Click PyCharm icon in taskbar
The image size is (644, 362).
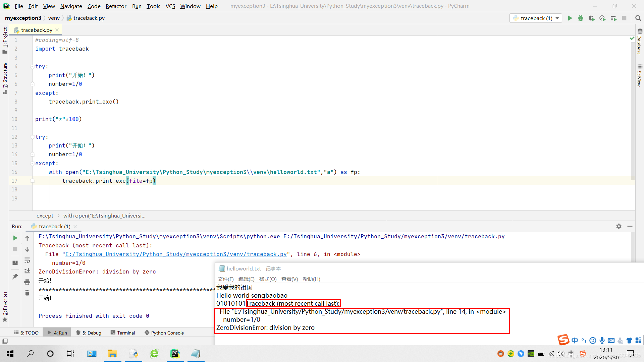click(x=175, y=354)
